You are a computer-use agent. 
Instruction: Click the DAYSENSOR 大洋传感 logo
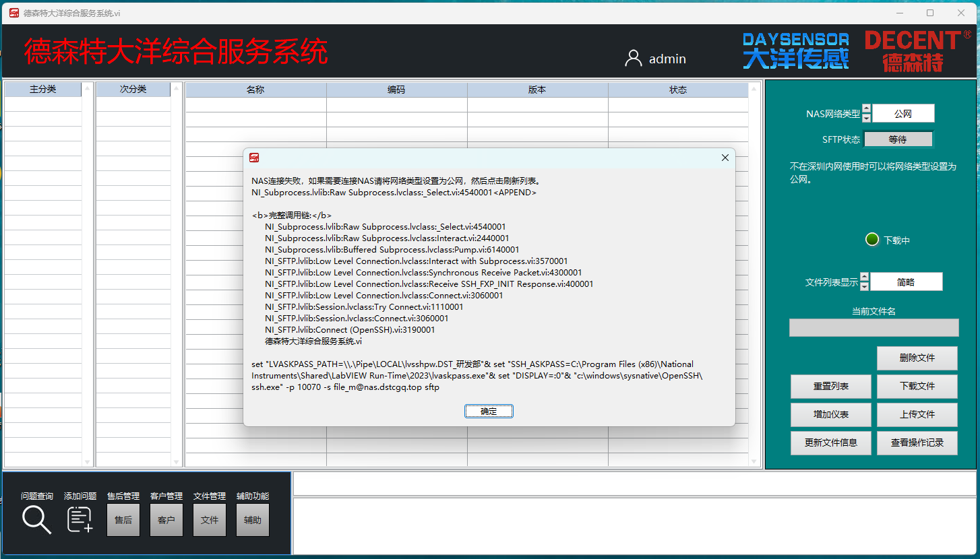pyautogui.click(x=795, y=51)
